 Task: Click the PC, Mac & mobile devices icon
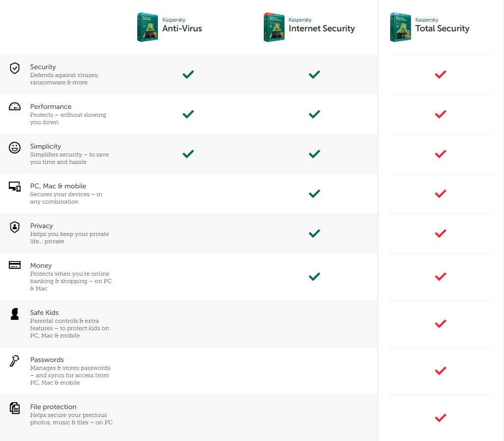point(15,186)
